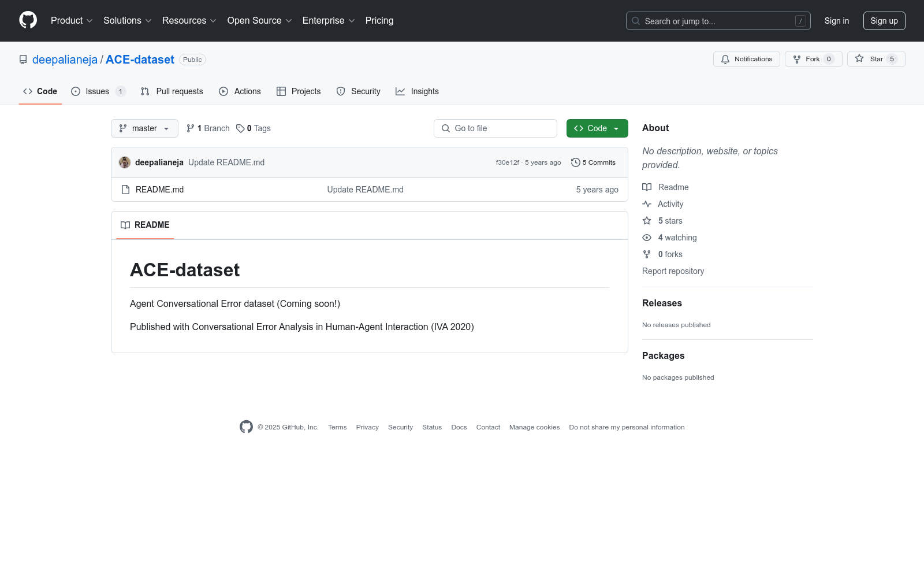Click the README book icon tab
Viewport: 924px width, 578px height.
(x=125, y=225)
